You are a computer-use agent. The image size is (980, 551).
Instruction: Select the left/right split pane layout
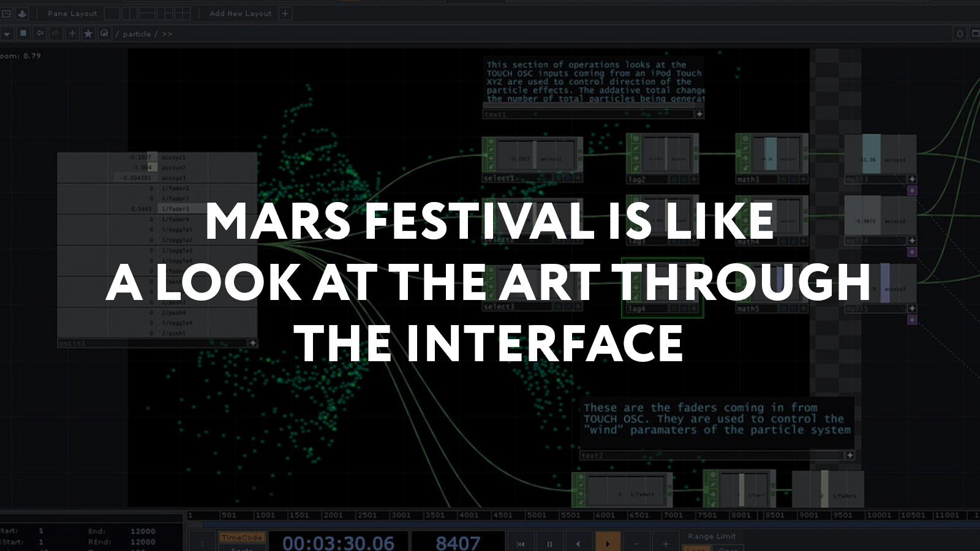point(130,13)
